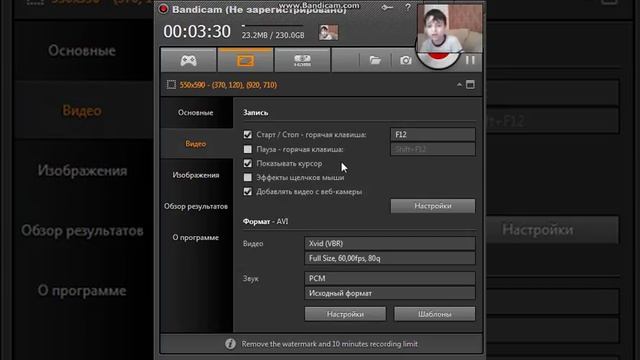Screen dimensions: 640x360
Task: Open the О программе tab
Action: point(196,238)
